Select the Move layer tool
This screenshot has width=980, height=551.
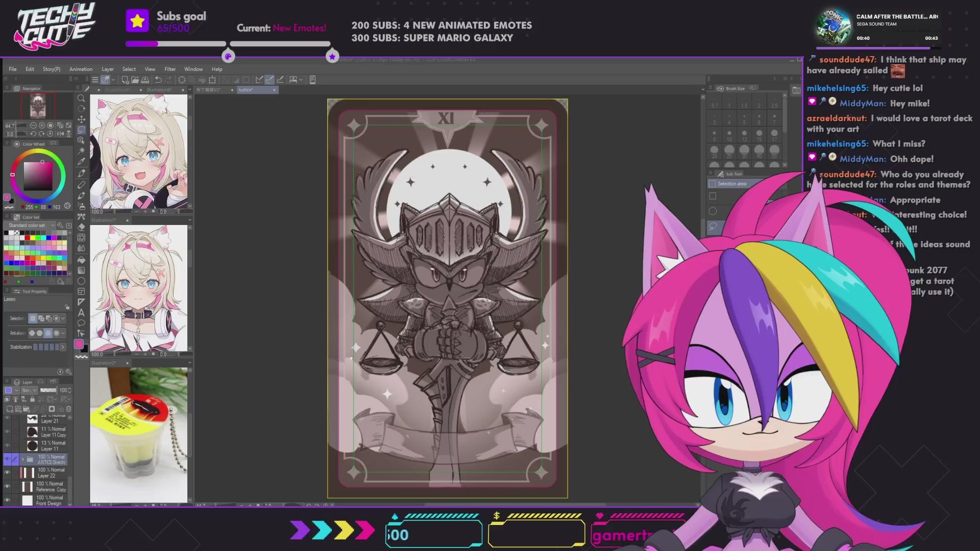81,119
